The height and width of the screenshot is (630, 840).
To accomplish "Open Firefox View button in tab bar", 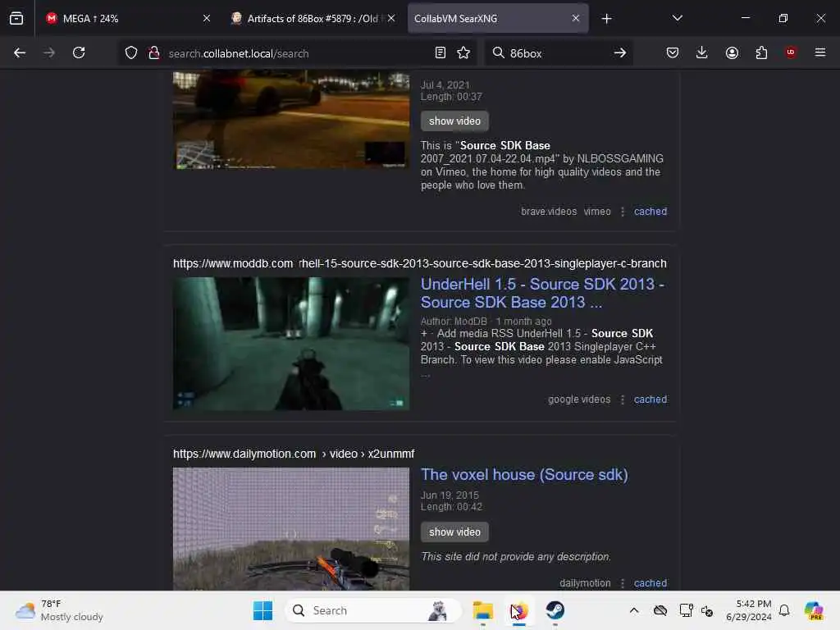I will click(x=16, y=18).
